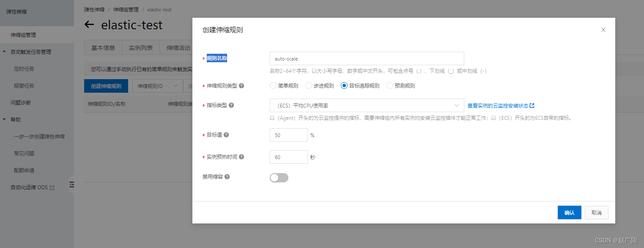
Task: Click the back arrow next to elastic-test
Action: tap(90, 25)
